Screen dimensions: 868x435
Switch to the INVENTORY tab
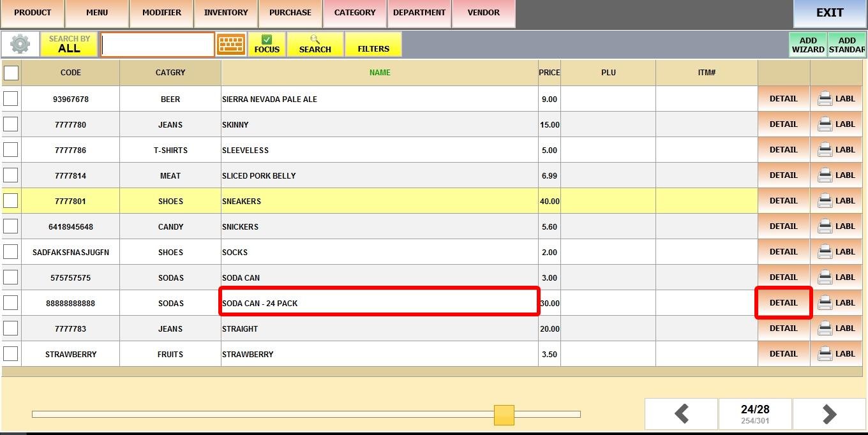[x=226, y=13]
